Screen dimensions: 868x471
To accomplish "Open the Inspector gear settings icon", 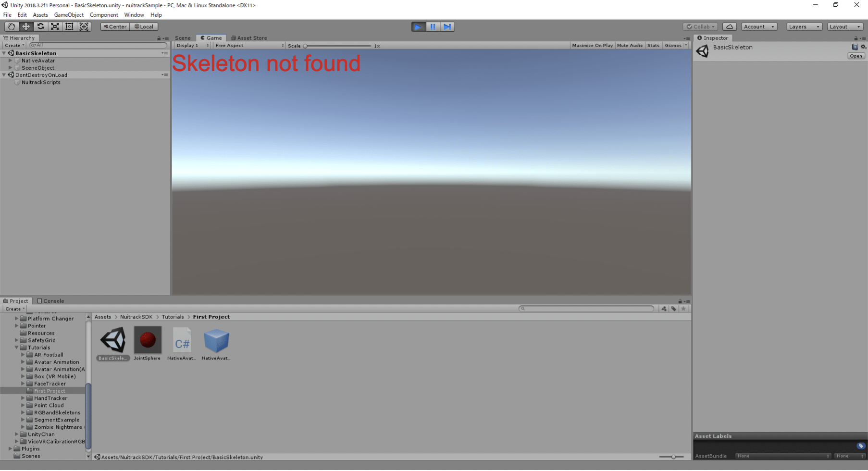I will (x=863, y=47).
